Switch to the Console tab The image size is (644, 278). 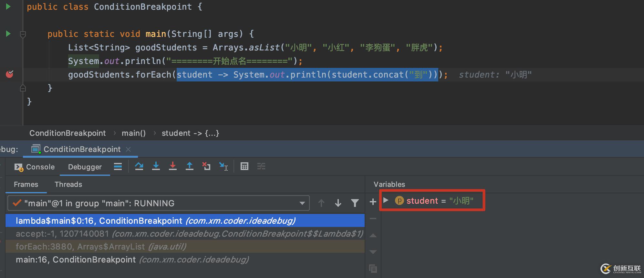click(x=35, y=167)
